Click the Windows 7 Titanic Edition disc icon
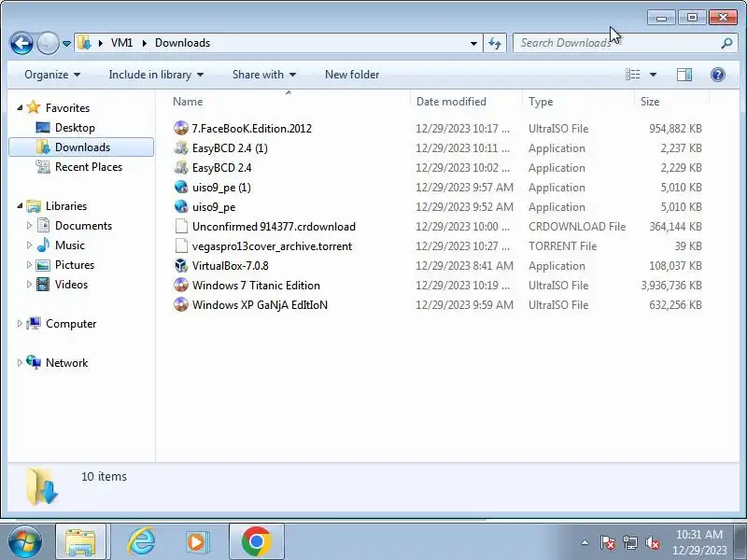747x560 pixels. (x=181, y=286)
